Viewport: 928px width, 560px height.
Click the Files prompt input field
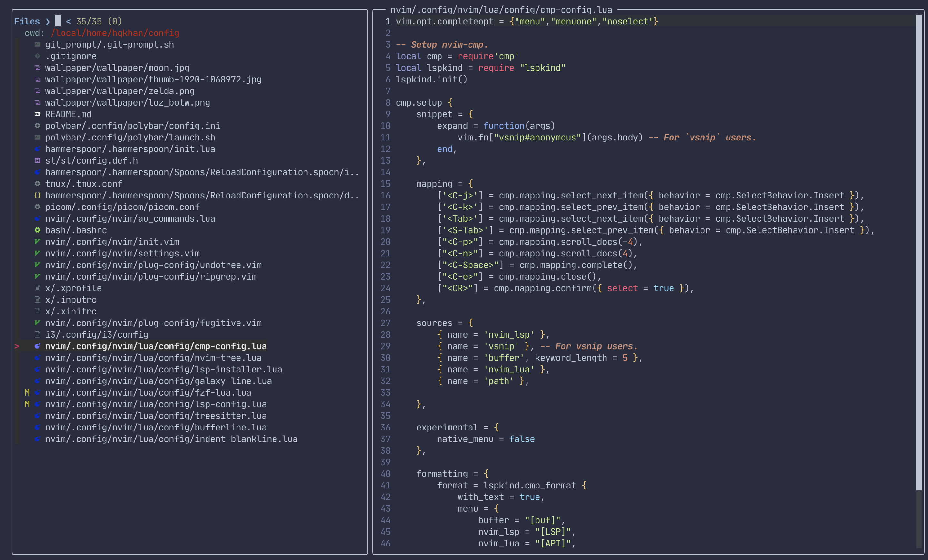(58, 21)
